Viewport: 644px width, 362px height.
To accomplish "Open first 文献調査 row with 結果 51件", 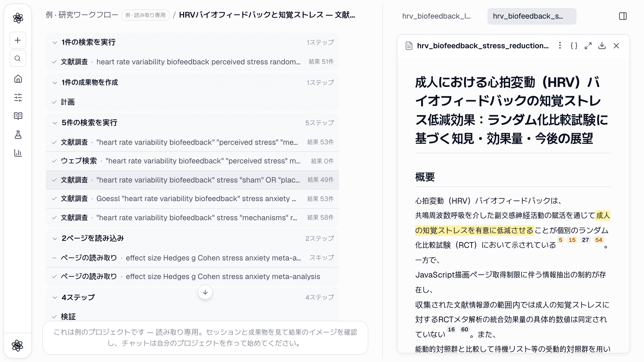I will (192, 62).
